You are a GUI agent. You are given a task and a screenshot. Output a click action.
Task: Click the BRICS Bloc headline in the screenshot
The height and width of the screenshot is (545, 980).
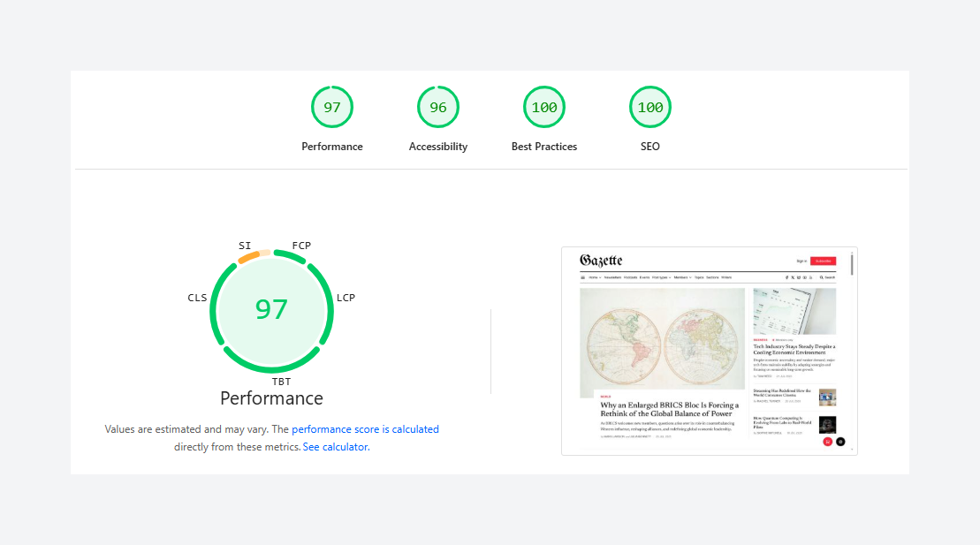(669, 409)
